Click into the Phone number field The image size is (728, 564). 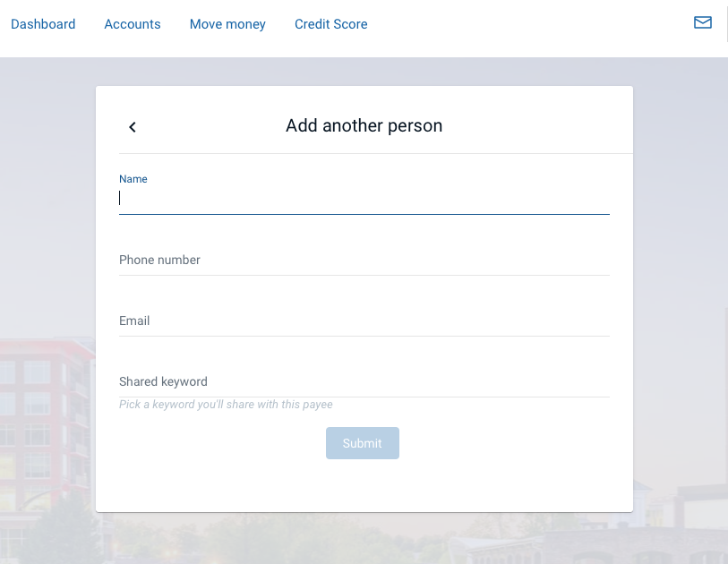coord(364,260)
